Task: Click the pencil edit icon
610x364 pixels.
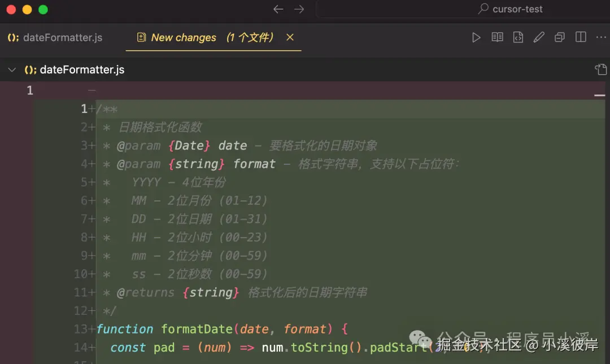Action: coord(539,37)
